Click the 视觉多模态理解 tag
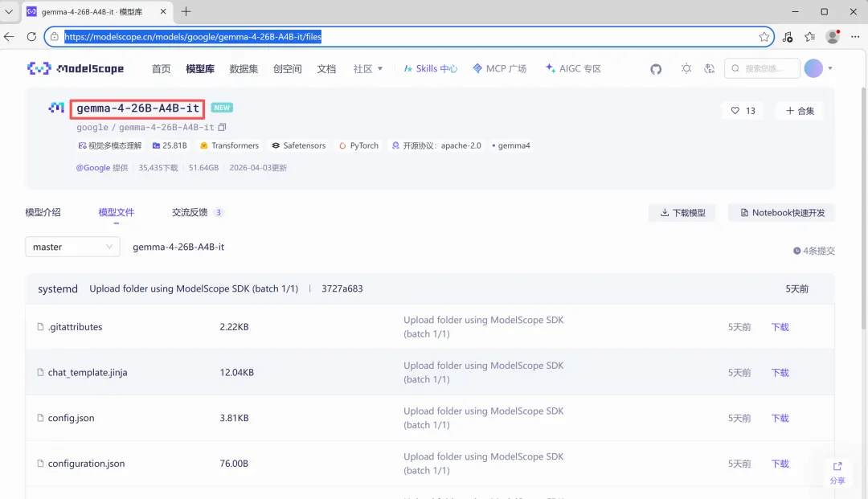The image size is (868, 499). (109, 145)
